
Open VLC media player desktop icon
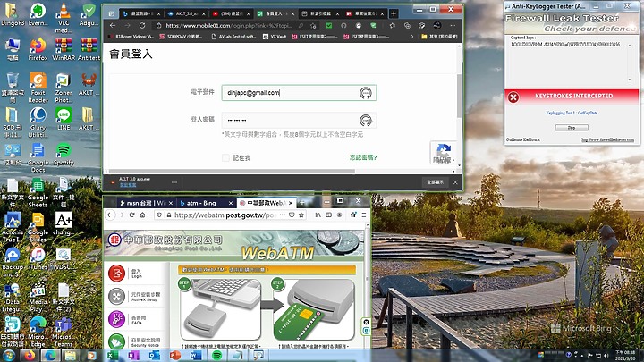64,17
